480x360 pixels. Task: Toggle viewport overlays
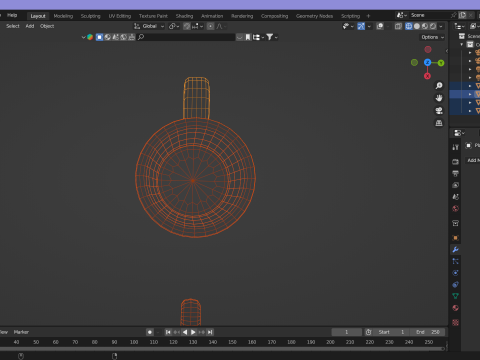(x=380, y=26)
